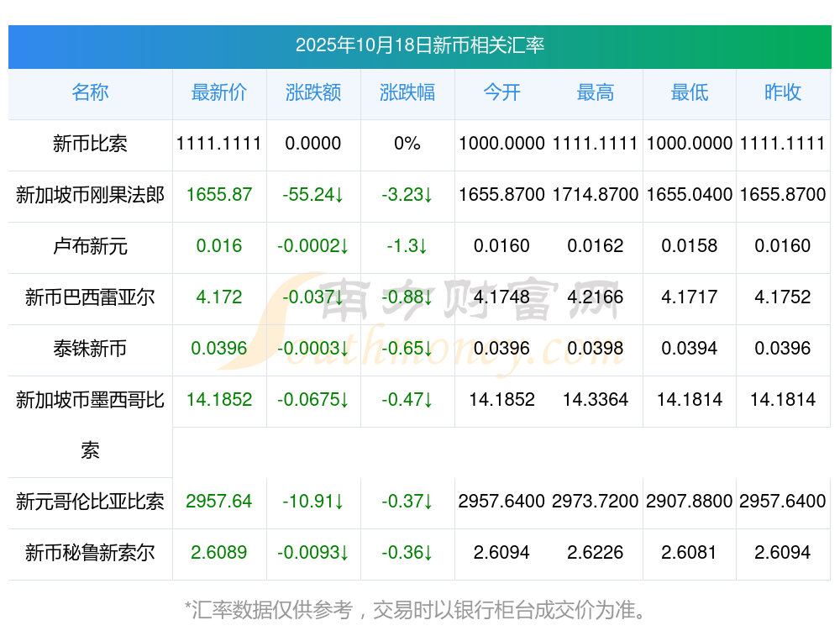Image resolution: width=840 pixels, height=636 pixels.
Task: Click the 名称 column header
Action: point(90,93)
